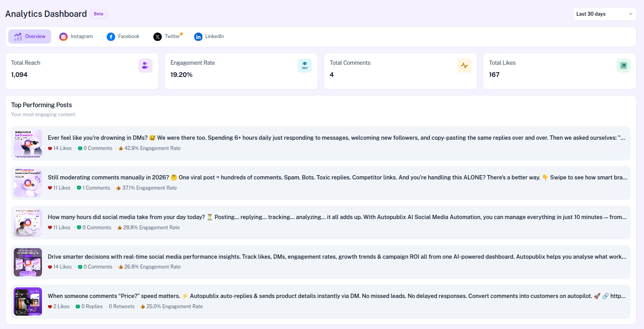Open thumbnail of Price comments post

point(28,302)
